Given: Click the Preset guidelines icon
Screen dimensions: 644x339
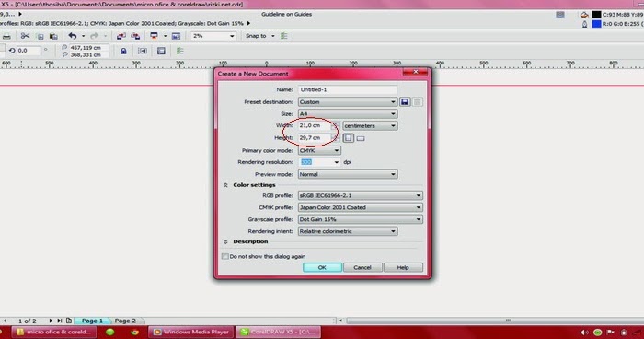Looking at the screenshot, I should click(x=143, y=51).
